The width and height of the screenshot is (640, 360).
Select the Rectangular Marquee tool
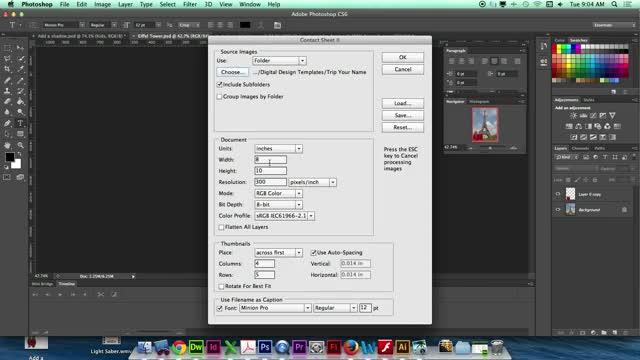pyautogui.click(x=7, y=48)
